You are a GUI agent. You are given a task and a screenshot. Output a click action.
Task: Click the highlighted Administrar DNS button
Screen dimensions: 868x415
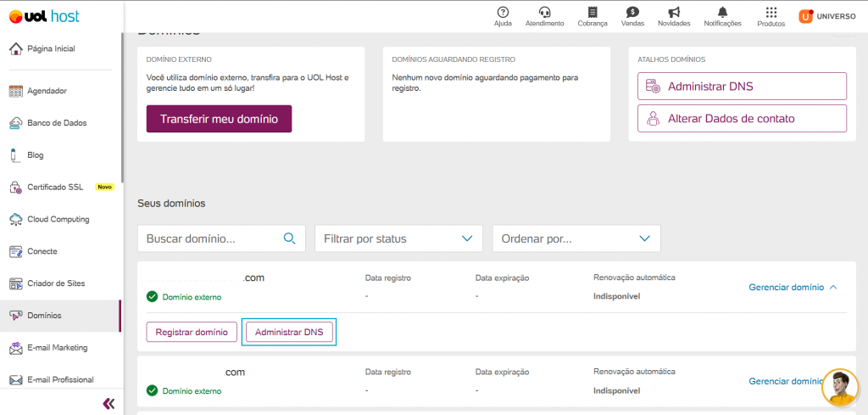pyautogui.click(x=289, y=333)
